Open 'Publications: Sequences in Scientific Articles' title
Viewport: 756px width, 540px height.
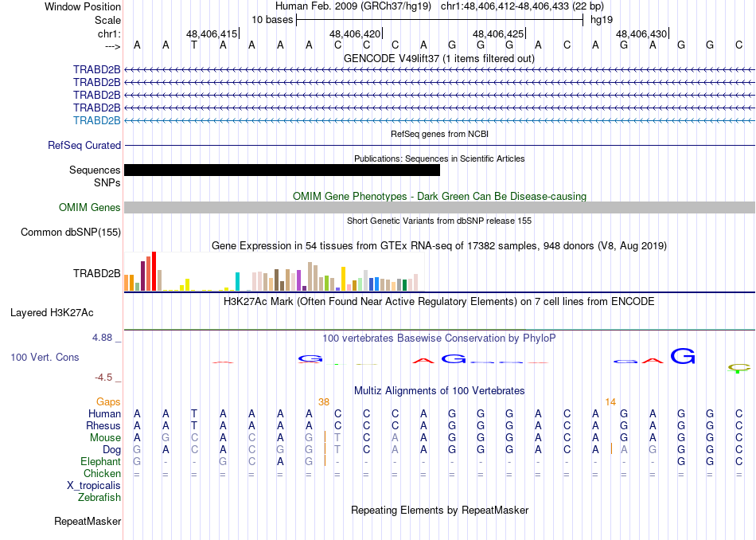[x=439, y=158]
